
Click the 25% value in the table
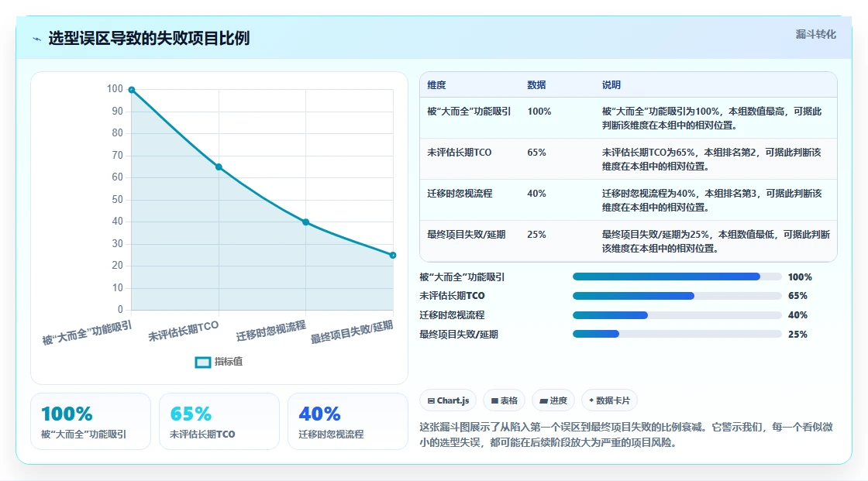point(536,234)
